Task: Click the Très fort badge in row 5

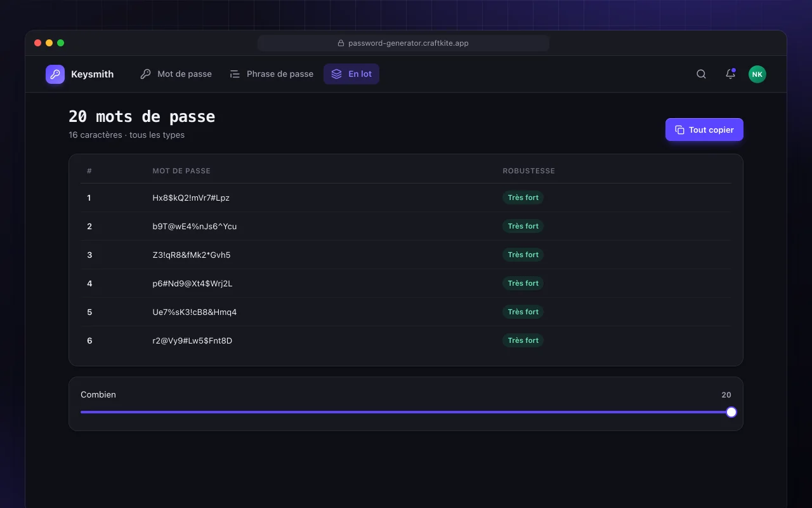Action: pos(523,312)
